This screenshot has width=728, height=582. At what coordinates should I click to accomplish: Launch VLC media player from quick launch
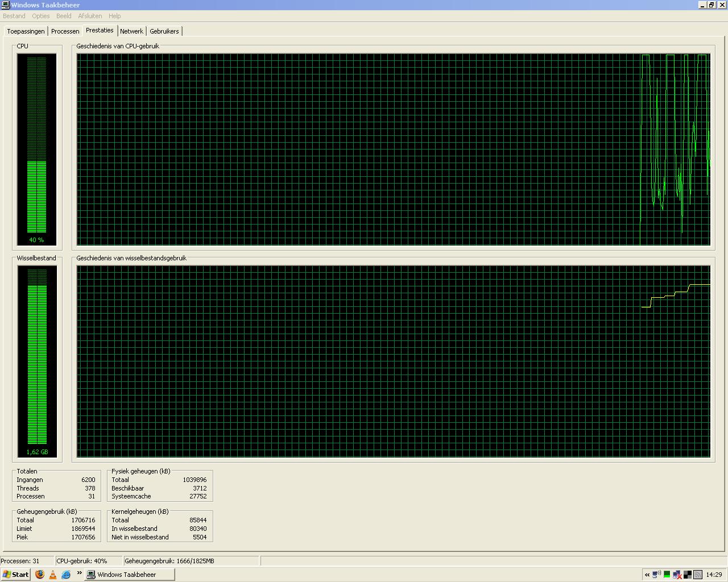coord(53,575)
